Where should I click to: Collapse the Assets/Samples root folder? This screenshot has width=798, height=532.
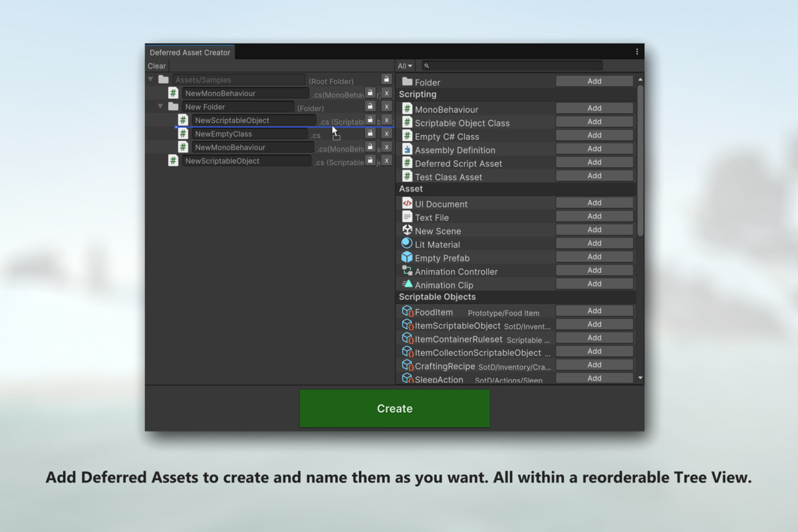(x=151, y=78)
